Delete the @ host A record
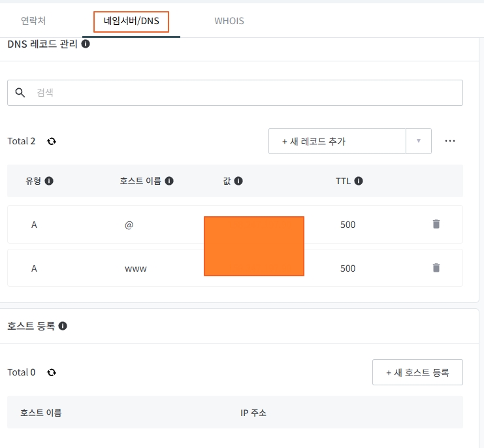This screenshot has width=484, height=448. pyautogui.click(x=436, y=224)
